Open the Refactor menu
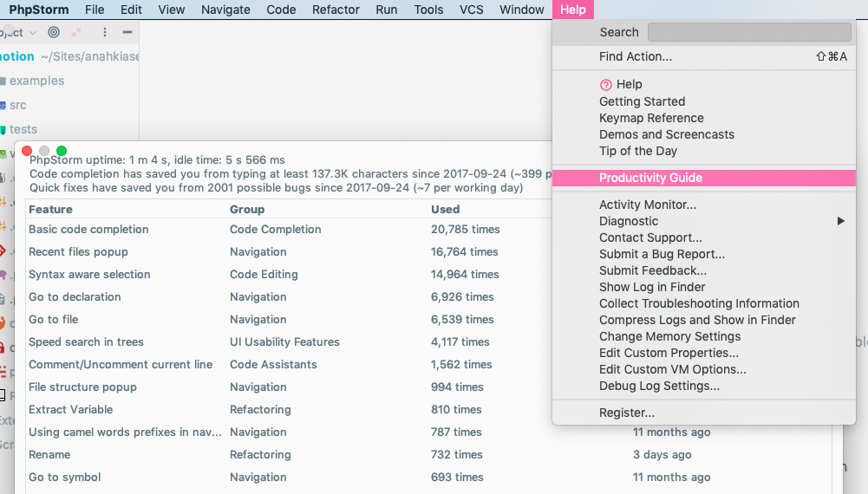Screen dimensions: 868x494 pyautogui.click(x=336, y=10)
